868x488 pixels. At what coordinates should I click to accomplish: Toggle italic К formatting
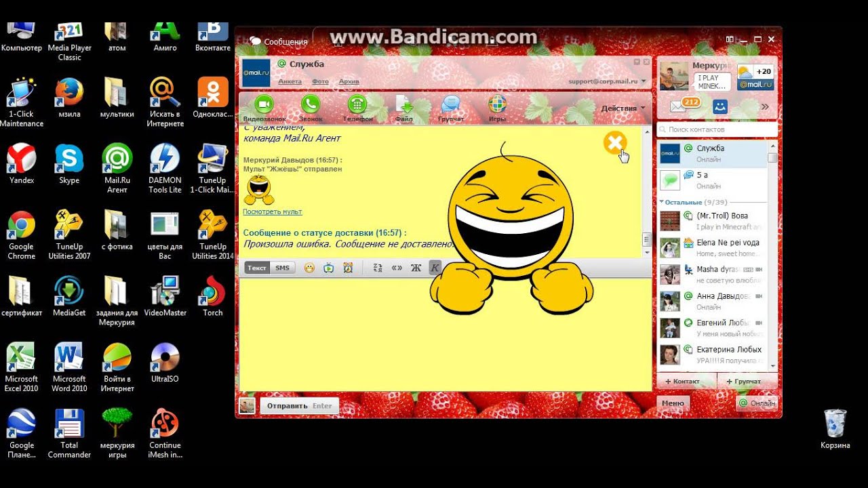click(435, 268)
